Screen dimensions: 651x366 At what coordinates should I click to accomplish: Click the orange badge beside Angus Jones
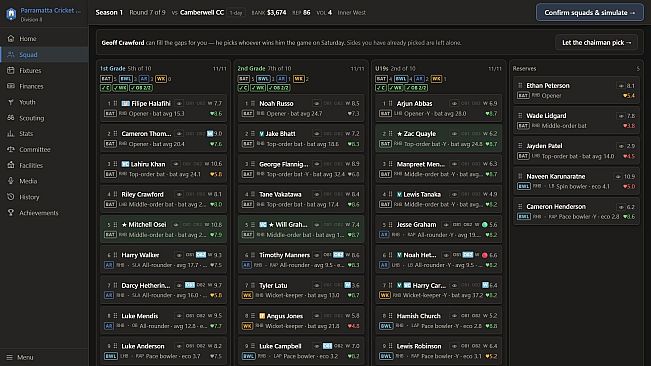pyautogui.click(x=262, y=316)
